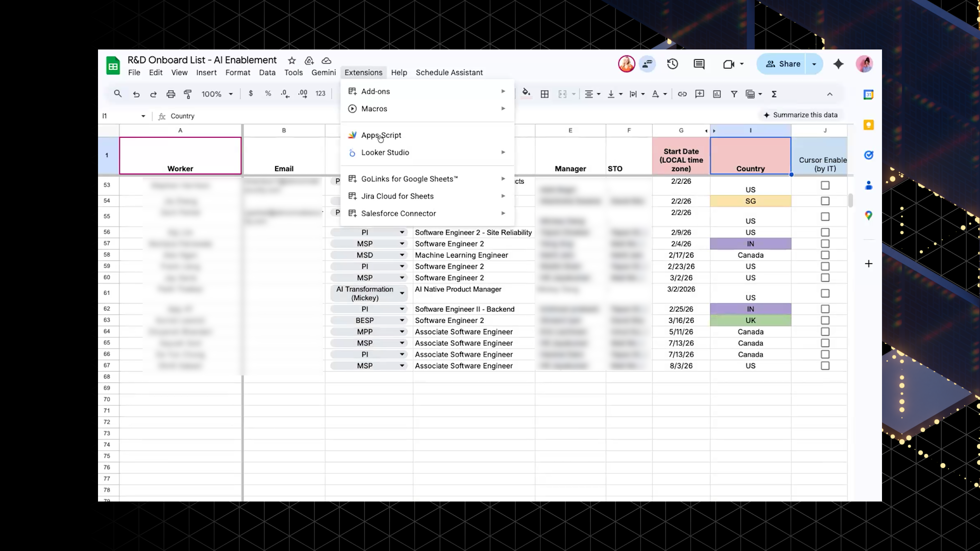
Task: Click Summarize this data
Action: pyautogui.click(x=800, y=115)
